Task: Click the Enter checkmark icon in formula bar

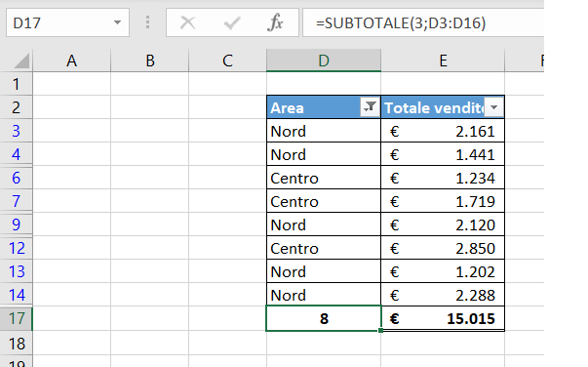Action: coord(232,22)
